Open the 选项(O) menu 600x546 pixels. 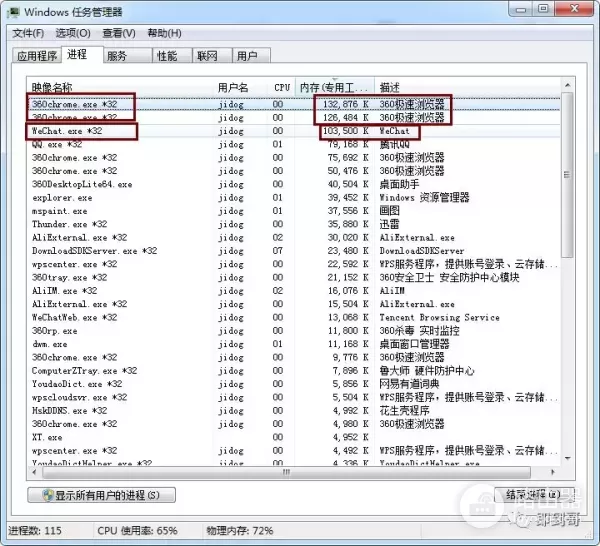coord(73,33)
